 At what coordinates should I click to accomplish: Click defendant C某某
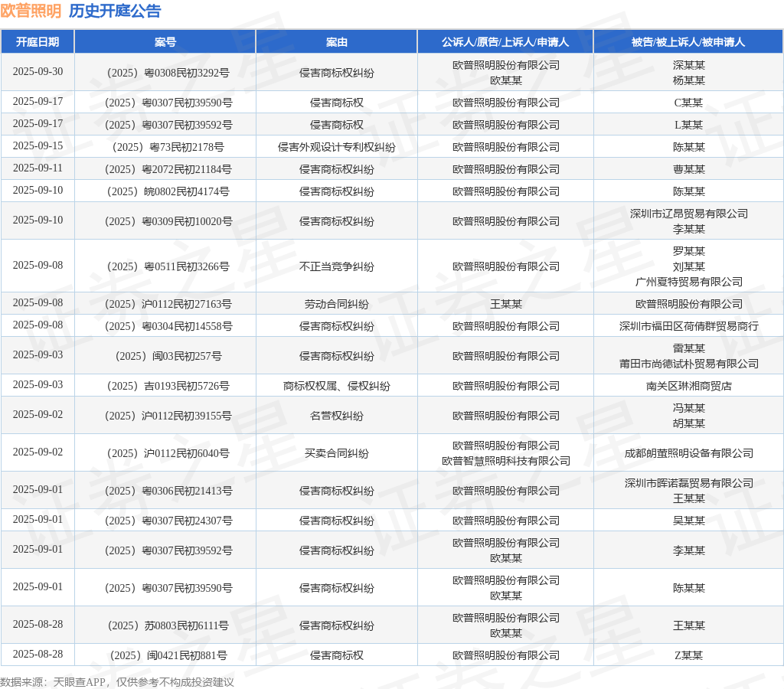point(688,103)
